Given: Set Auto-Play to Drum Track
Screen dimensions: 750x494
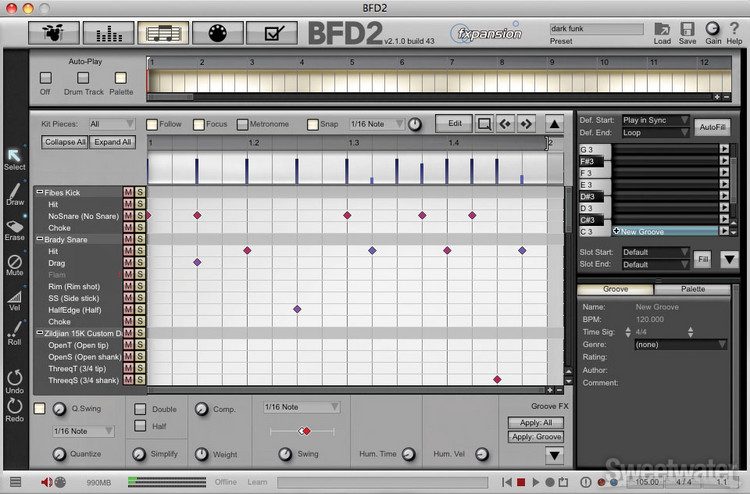Looking at the screenshot, I should pyautogui.click(x=83, y=77).
